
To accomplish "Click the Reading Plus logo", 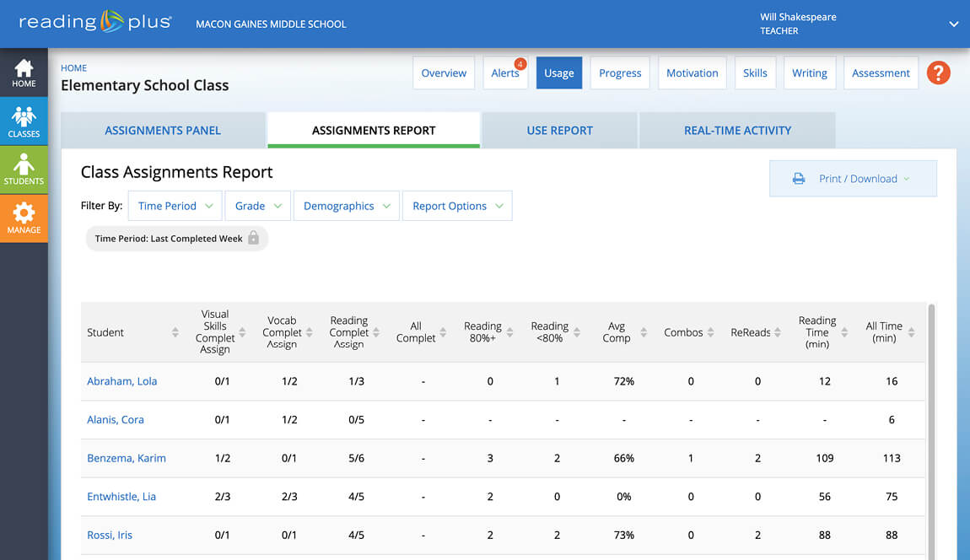I will [94, 23].
